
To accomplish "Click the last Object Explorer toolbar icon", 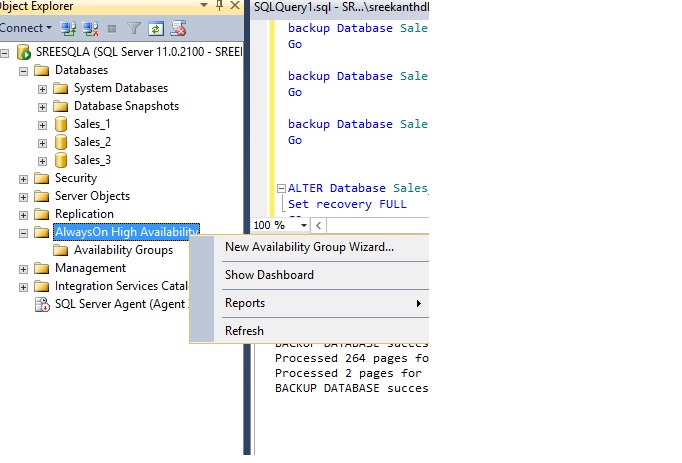I will click(x=179, y=28).
